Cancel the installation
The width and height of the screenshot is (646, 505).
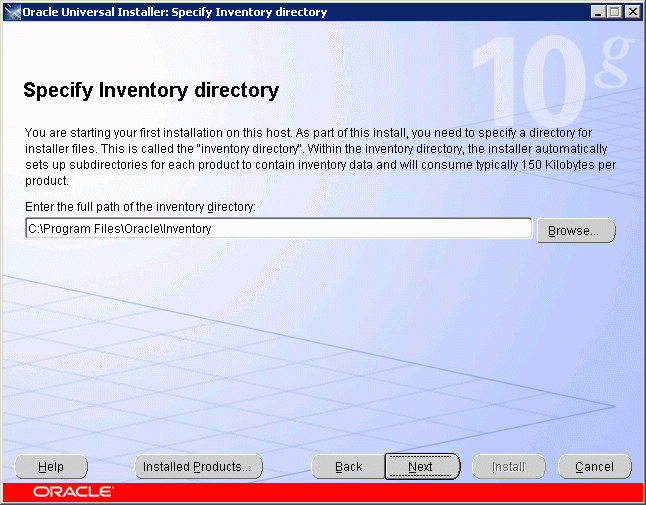[595, 467]
